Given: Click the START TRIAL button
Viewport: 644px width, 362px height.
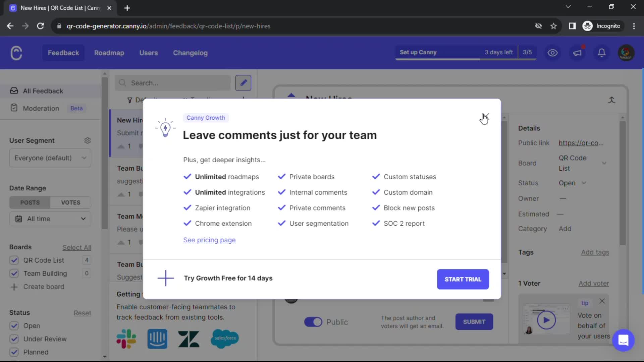Looking at the screenshot, I should (x=463, y=279).
